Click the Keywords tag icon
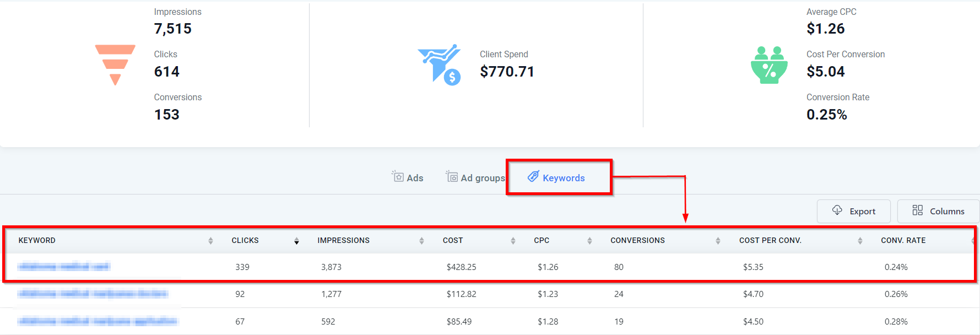 coord(533,176)
